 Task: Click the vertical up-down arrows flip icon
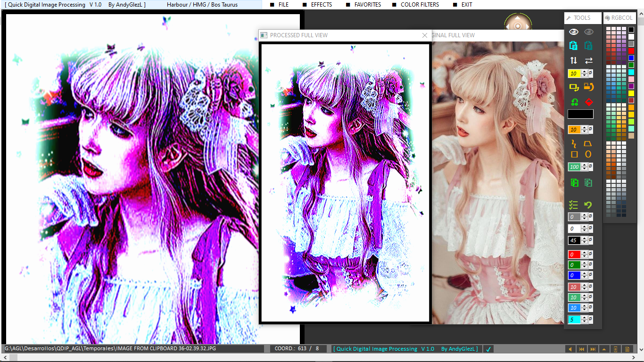[x=573, y=60]
